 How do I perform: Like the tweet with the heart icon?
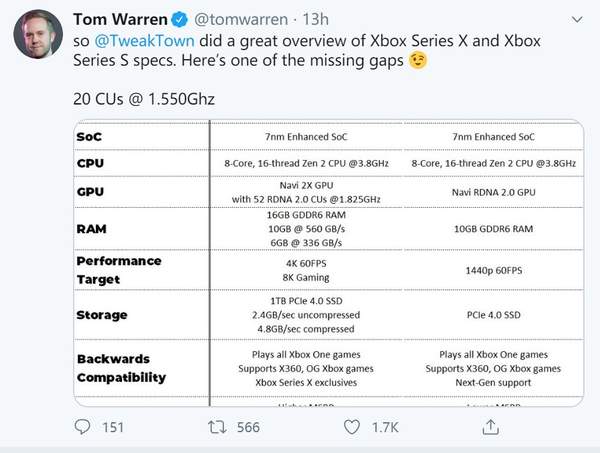[x=352, y=427]
